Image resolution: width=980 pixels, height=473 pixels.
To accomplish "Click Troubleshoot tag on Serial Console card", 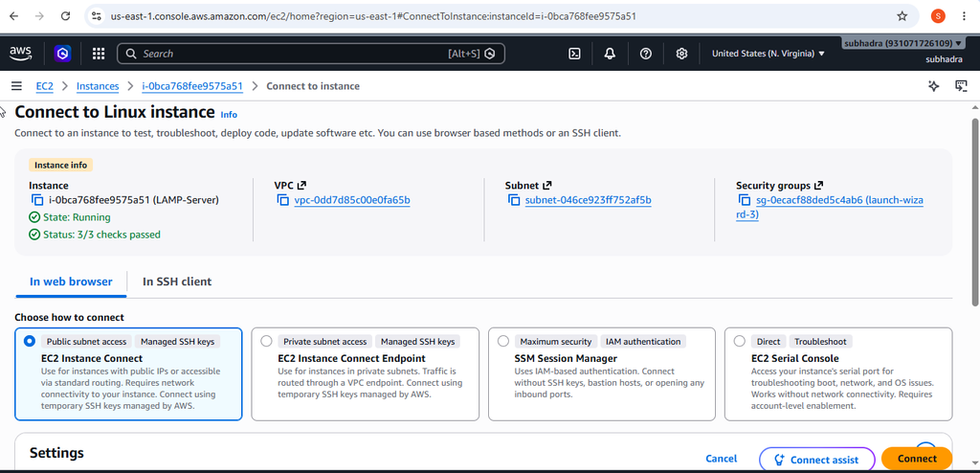I will [x=820, y=342].
